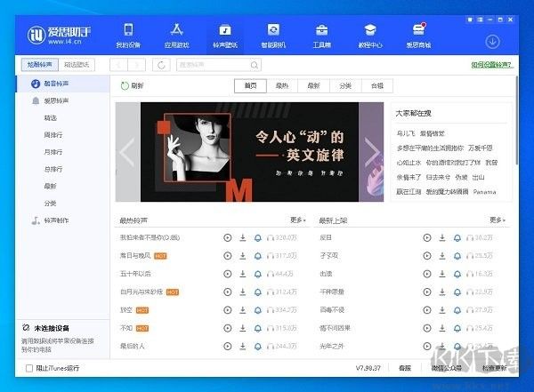This screenshot has height=392, width=534.
Task: Download the ringtone with 30.2万 plays
Action: (x=442, y=237)
